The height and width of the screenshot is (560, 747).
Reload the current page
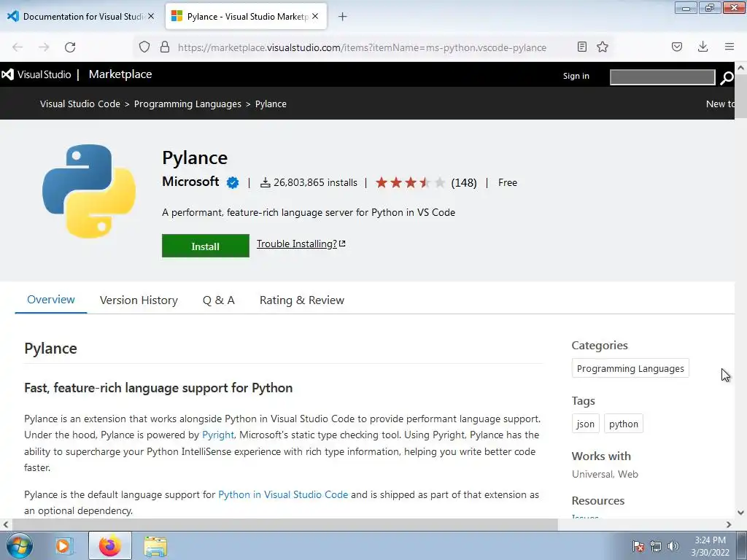tap(70, 47)
